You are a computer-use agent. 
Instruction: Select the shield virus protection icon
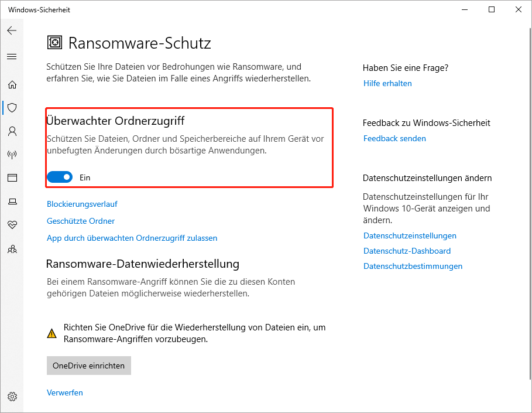[12, 108]
